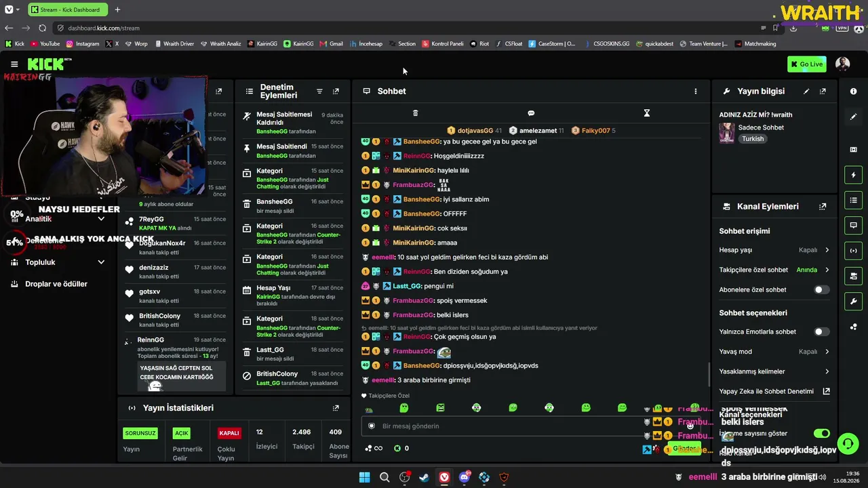Edit stream info with the pencil icon
This screenshot has height=488, width=868.
pyautogui.click(x=806, y=91)
